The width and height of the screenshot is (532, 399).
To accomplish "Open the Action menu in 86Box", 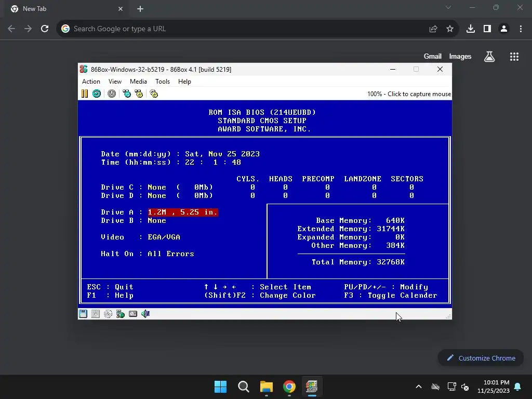I will [91, 82].
